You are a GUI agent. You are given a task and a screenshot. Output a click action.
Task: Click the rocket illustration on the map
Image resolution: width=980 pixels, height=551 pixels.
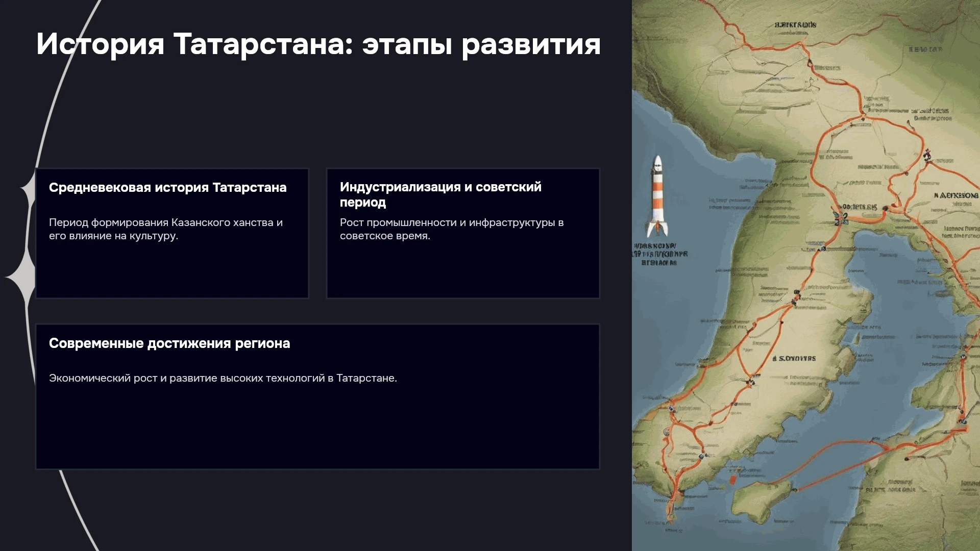point(658,196)
